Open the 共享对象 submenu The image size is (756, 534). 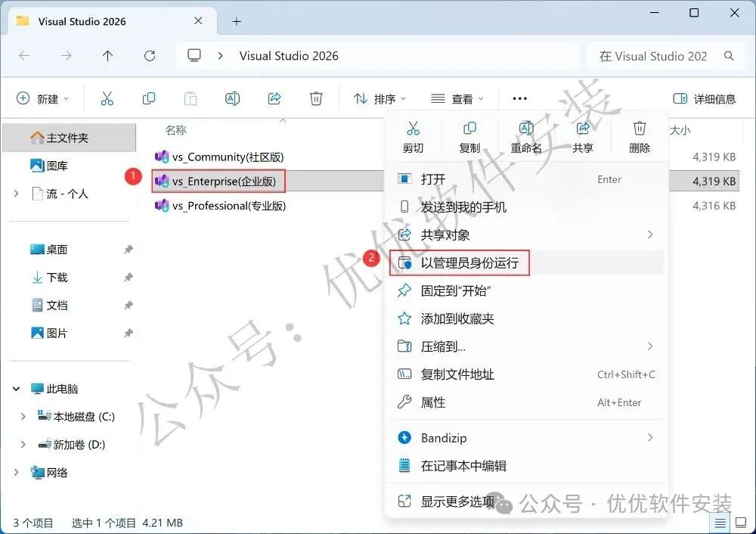pos(526,235)
